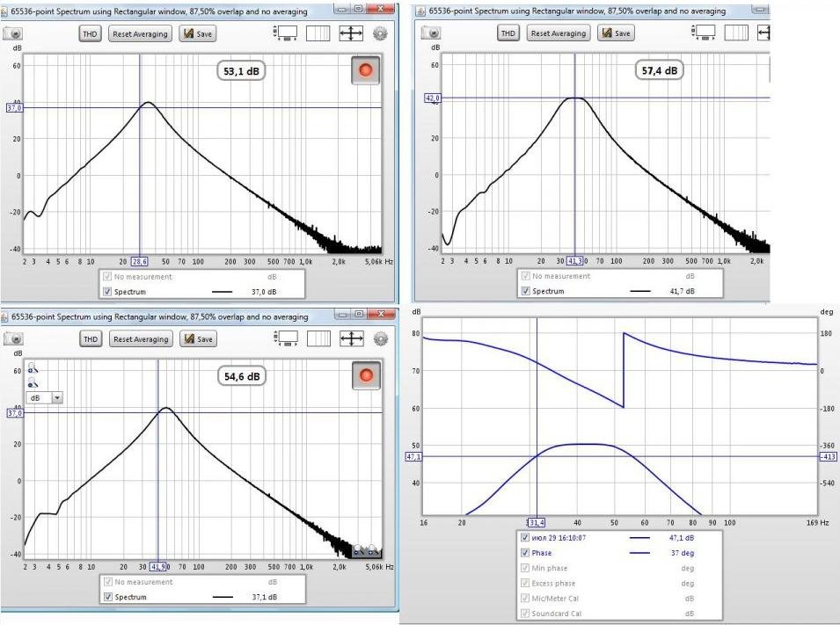Click the Save button in the 53,1 dB window
The height and width of the screenshot is (625, 840).
198,33
